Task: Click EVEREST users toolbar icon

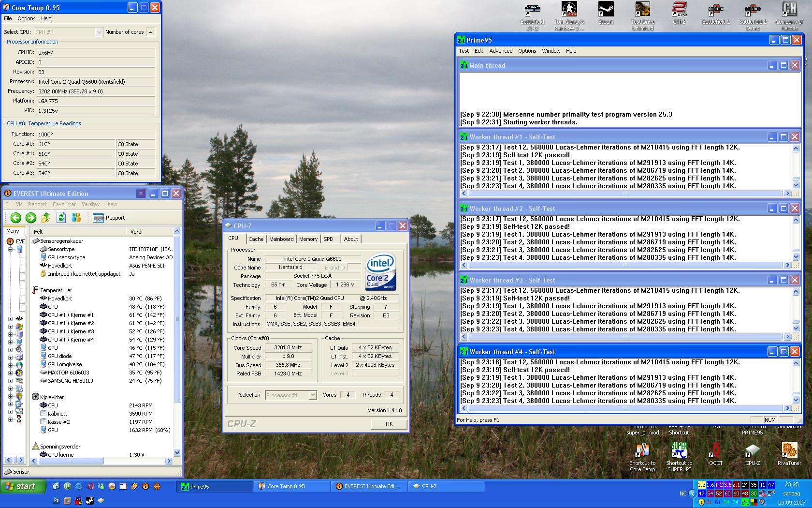Action: (76, 218)
